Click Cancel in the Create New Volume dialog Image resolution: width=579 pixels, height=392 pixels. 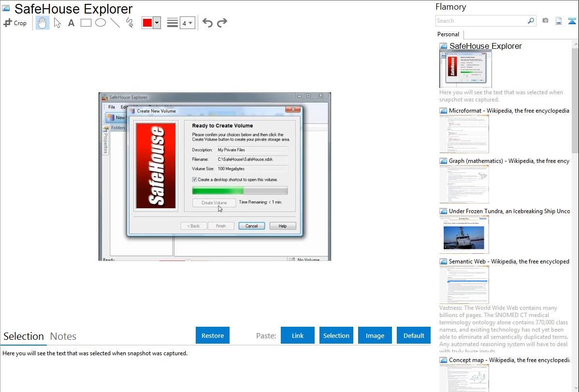251,226
